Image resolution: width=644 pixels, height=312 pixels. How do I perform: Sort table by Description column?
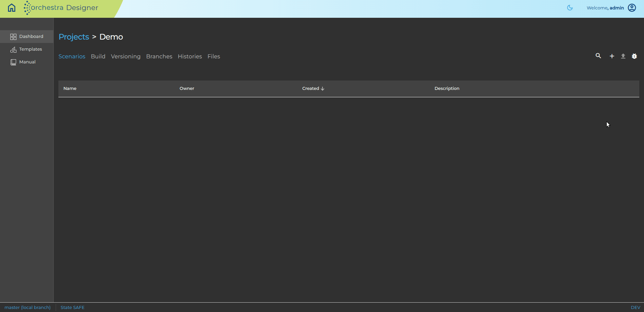[447, 89]
